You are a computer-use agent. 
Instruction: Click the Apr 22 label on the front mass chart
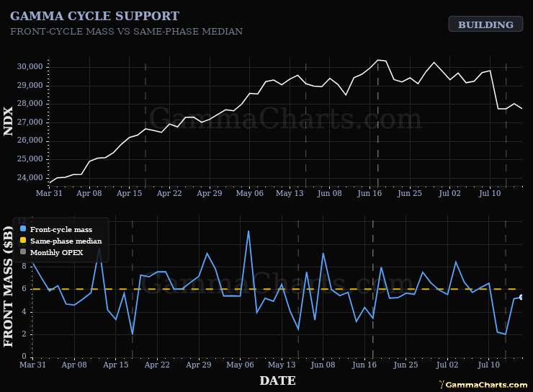tap(157, 365)
